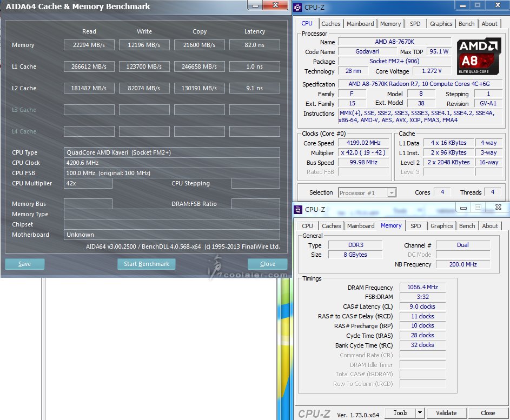
Task: Click the Core Speed value 4199.02 MHz
Action: point(363,143)
